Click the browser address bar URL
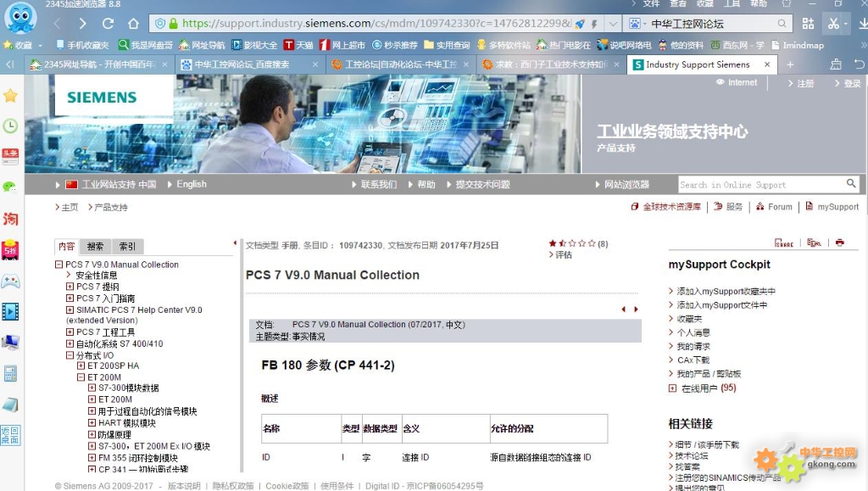This screenshot has height=491, width=868. [376, 23]
